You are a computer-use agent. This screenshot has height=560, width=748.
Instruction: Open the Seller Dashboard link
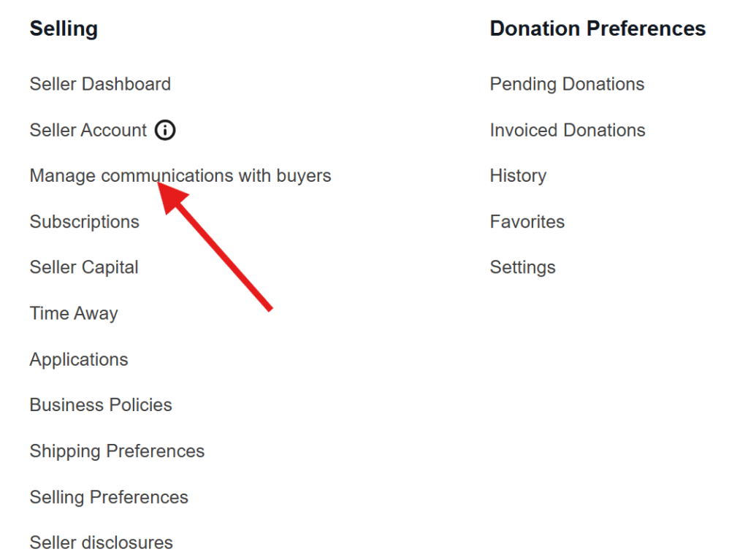tap(100, 84)
